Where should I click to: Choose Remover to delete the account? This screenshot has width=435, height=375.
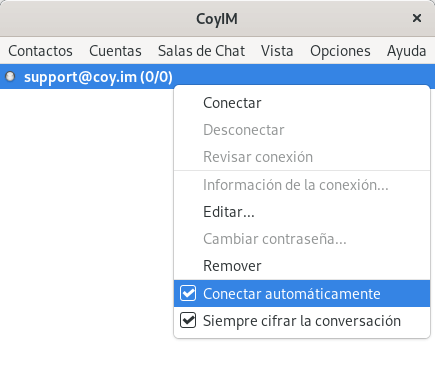302,266
